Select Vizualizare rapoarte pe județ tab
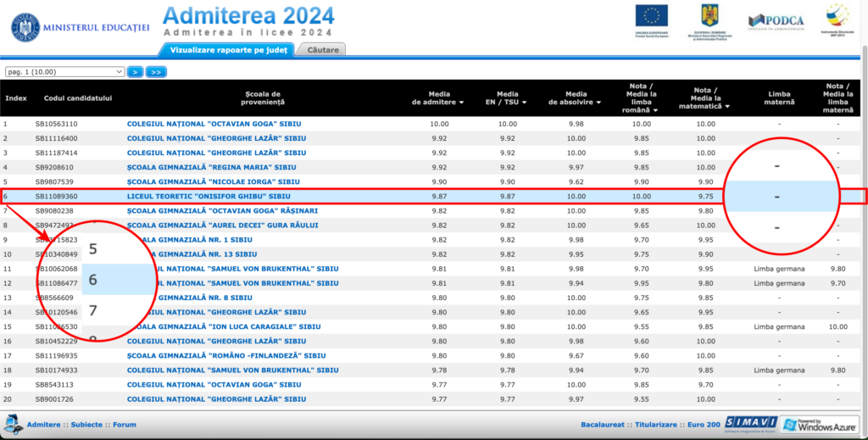 pos(229,50)
